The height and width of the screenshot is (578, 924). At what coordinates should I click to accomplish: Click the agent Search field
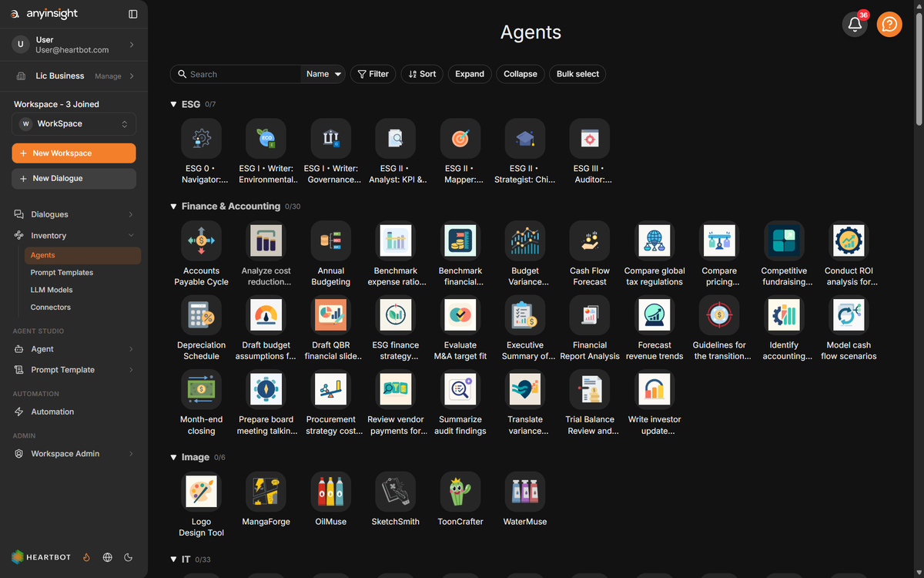pos(236,74)
